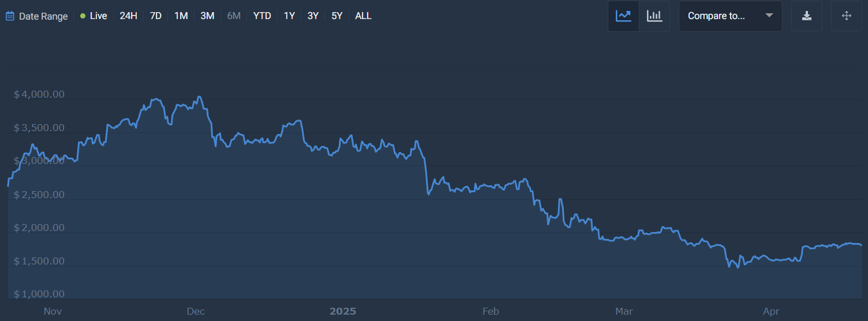Switch to the 6M range
This screenshot has width=868, height=321.
point(234,16)
